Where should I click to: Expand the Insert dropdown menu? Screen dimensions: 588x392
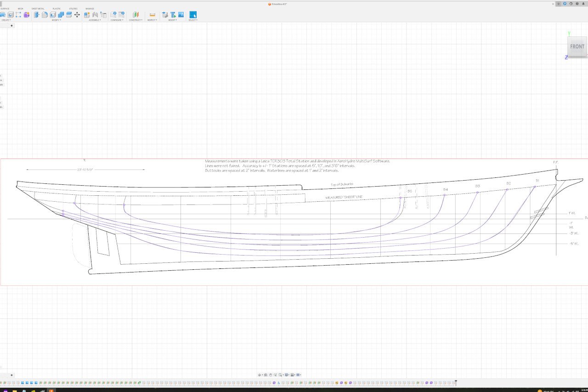coord(173,20)
